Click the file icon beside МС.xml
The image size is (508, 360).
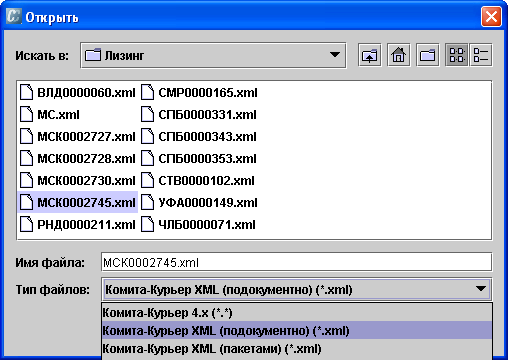27,114
